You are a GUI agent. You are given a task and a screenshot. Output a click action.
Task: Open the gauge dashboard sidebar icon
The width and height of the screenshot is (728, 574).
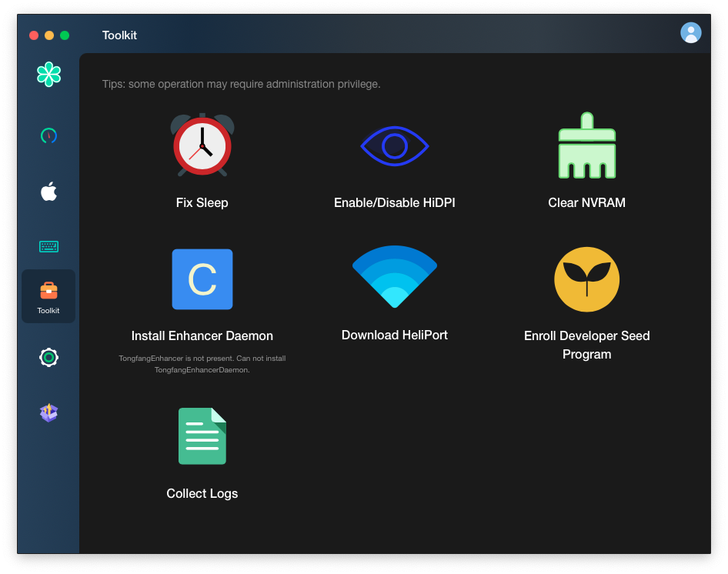[48, 135]
